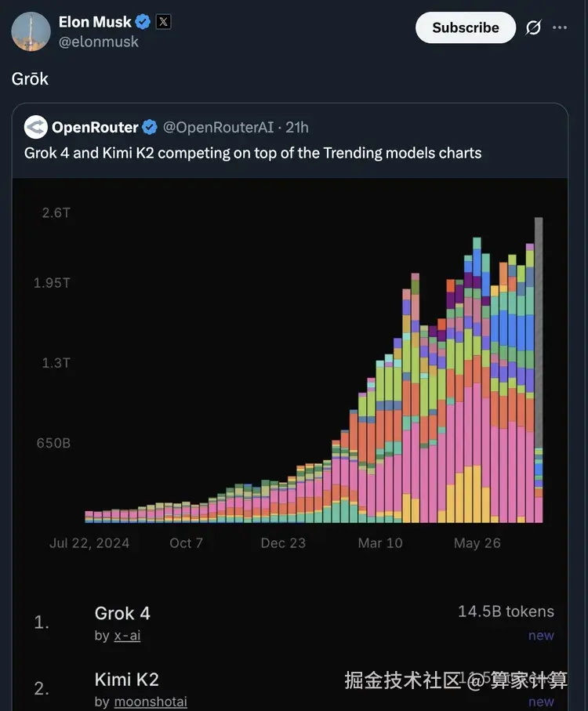Open the three-dot more options menu
Image resolution: width=588 pixels, height=711 pixels.
point(560,27)
